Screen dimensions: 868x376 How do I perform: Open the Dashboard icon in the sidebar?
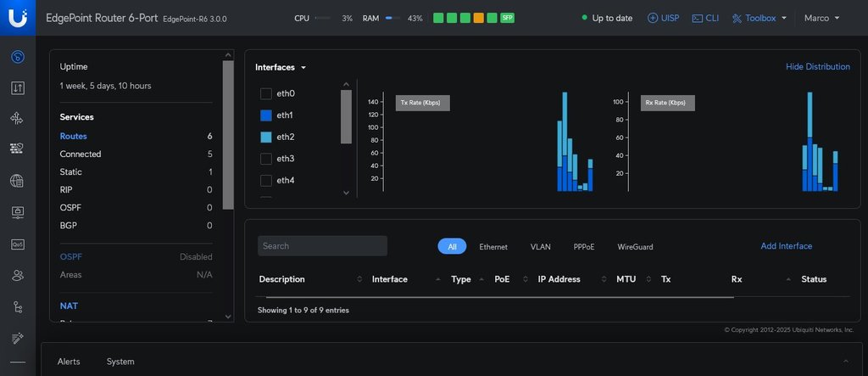[x=17, y=57]
